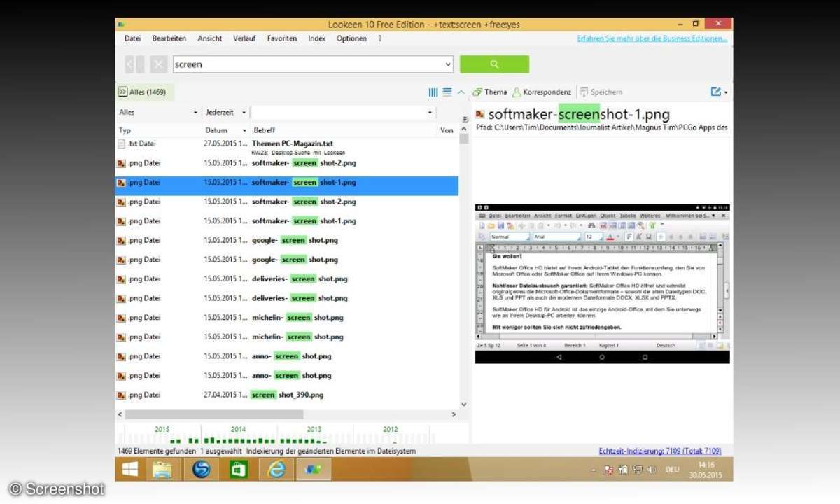Open the Action Center flag in the tray

click(608, 470)
